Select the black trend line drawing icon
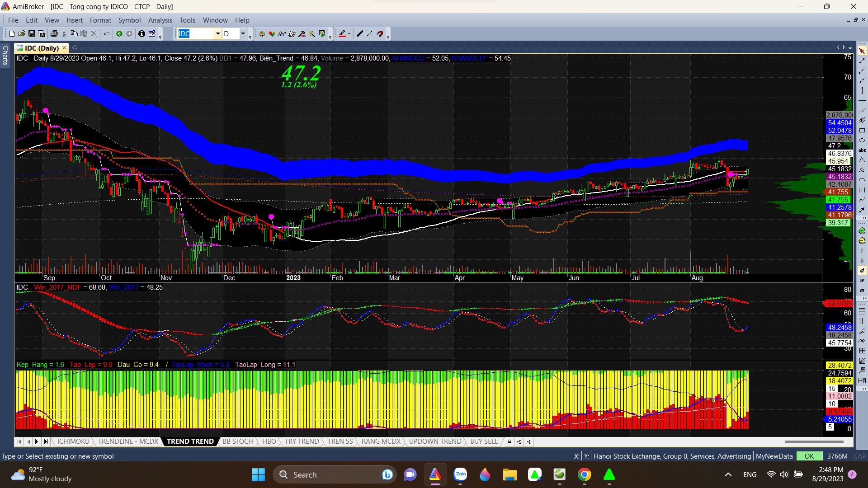The image size is (868, 488). [x=359, y=33]
